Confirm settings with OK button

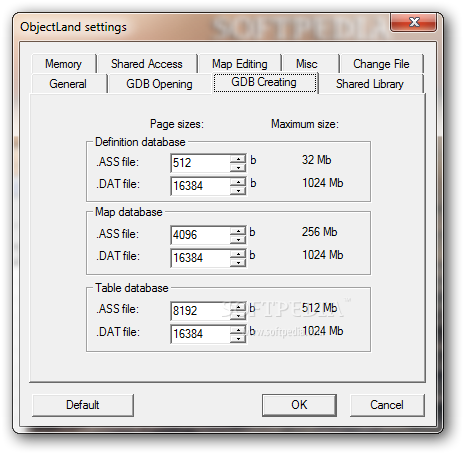coord(299,405)
